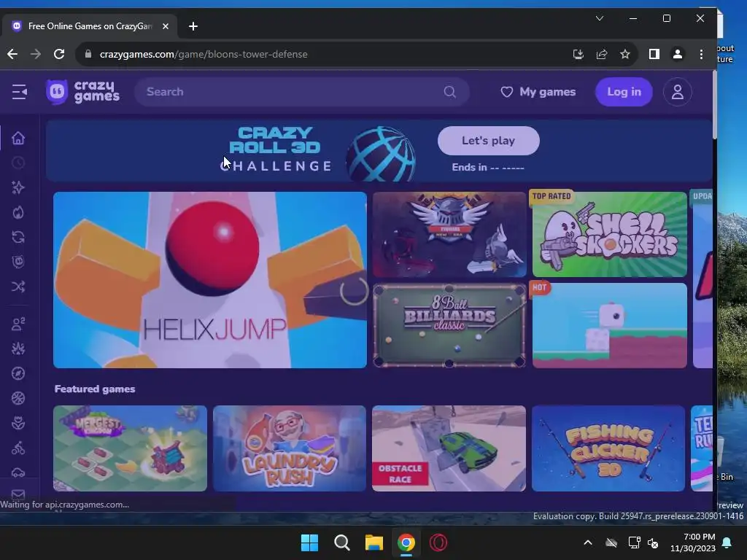Open the Recently played clock icon
The width and height of the screenshot is (747, 560).
[18, 163]
